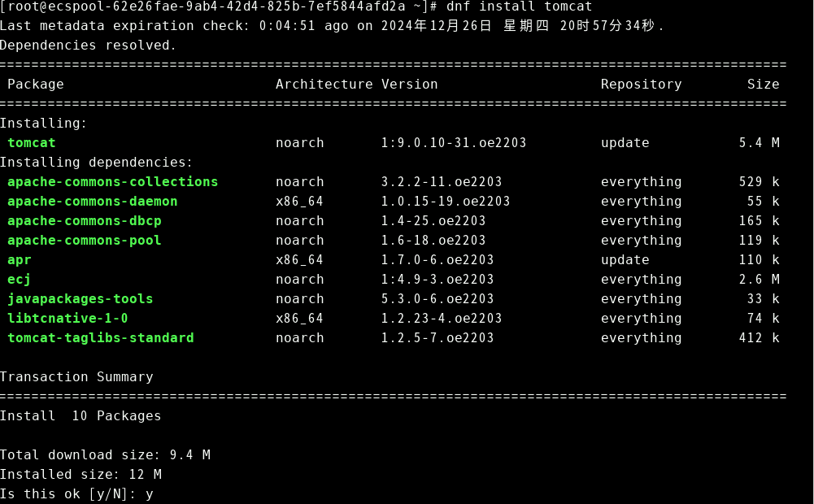This screenshot has height=504, width=814.
Task: Click 'noarch' in the javapackages-tools row
Action: (x=299, y=299)
